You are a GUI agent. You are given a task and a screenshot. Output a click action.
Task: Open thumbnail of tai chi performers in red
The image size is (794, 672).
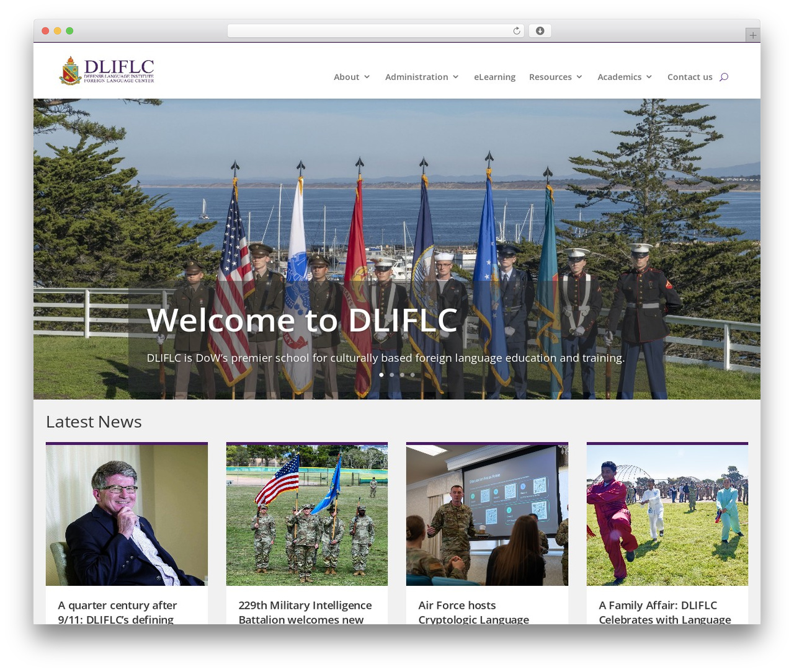pos(667,515)
